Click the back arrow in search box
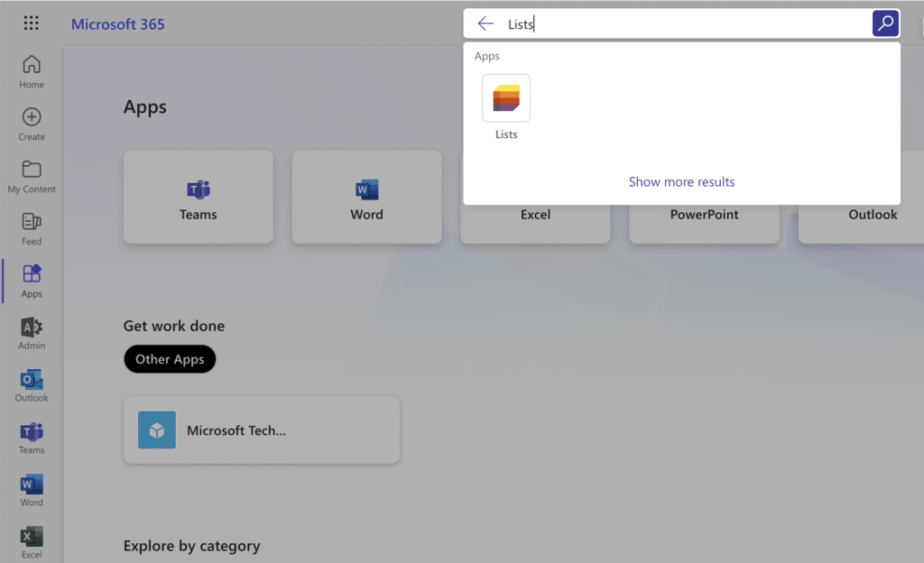The height and width of the screenshot is (563, 924). point(485,23)
